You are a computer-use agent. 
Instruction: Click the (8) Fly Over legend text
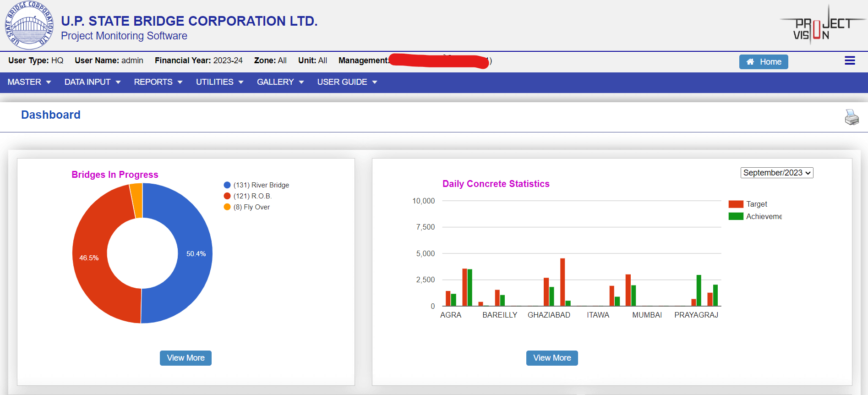pos(251,207)
